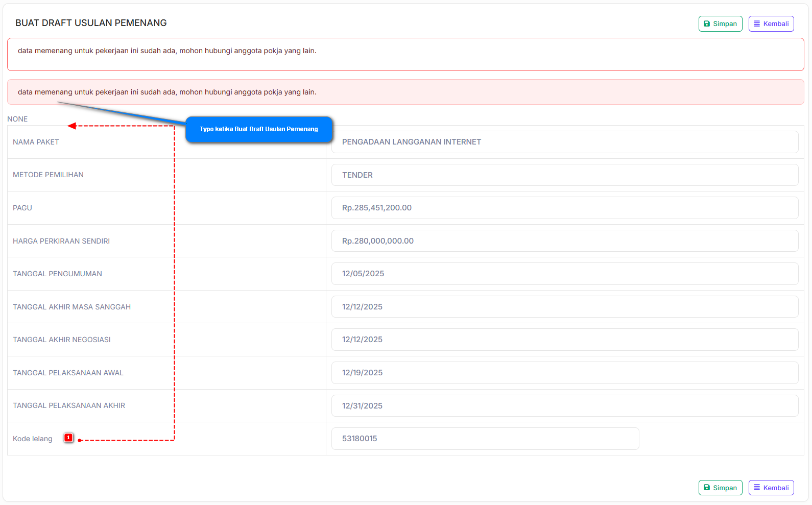Click the Tanggal Pengumuman date field

[564, 274]
